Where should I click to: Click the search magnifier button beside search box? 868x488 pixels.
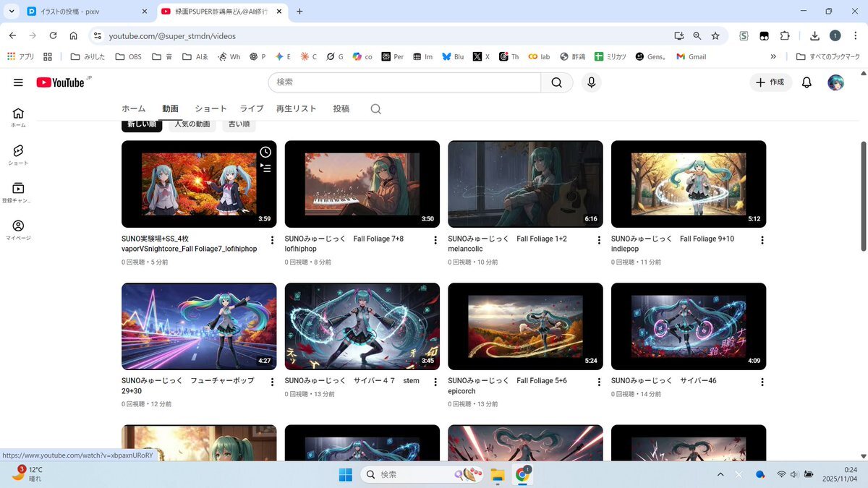pos(556,82)
